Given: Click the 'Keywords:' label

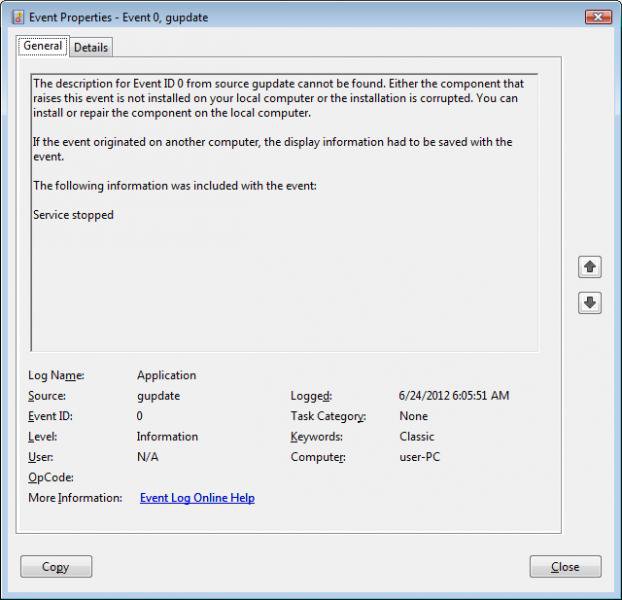Looking at the screenshot, I should pyautogui.click(x=317, y=437).
